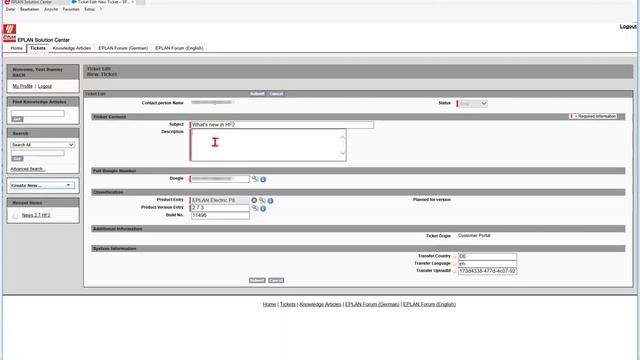Open the Status dropdown
This screenshot has width=640, height=360.
472,104
